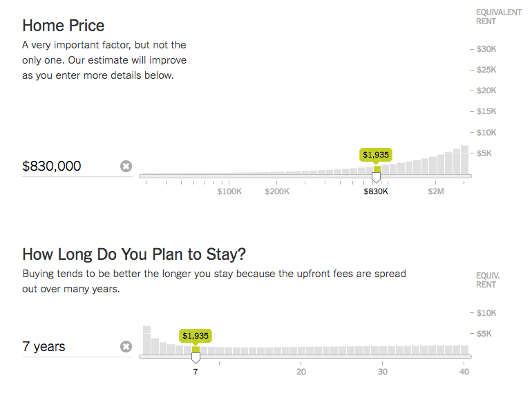Select the $100K tick on price slider
532x396 pixels.
(x=229, y=191)
